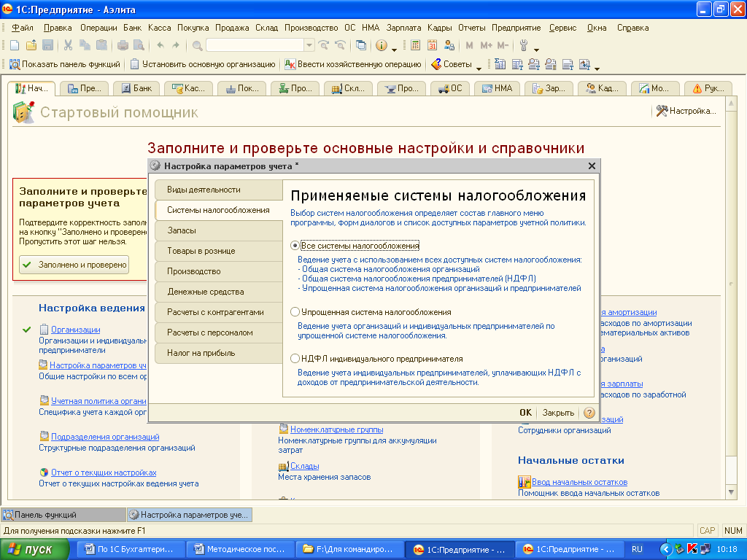
Task: Click the Kaspersky tray icon
Action: 692,549
